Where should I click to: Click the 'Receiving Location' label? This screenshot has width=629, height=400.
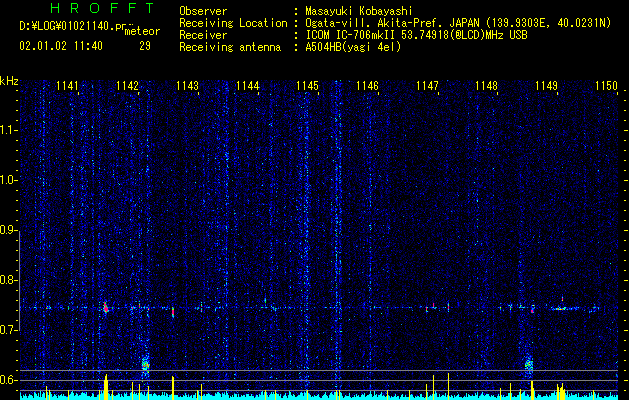(233, 23)
